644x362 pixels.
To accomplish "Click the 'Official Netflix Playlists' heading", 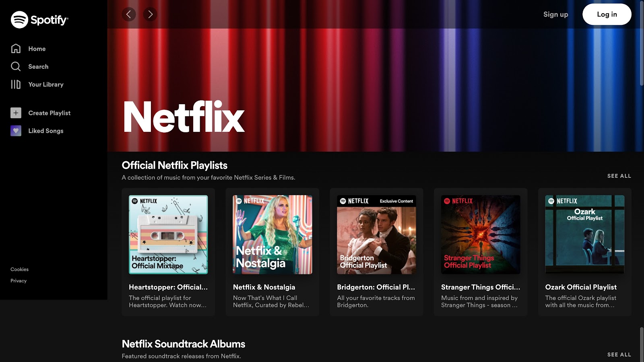I will coord(175,165).
